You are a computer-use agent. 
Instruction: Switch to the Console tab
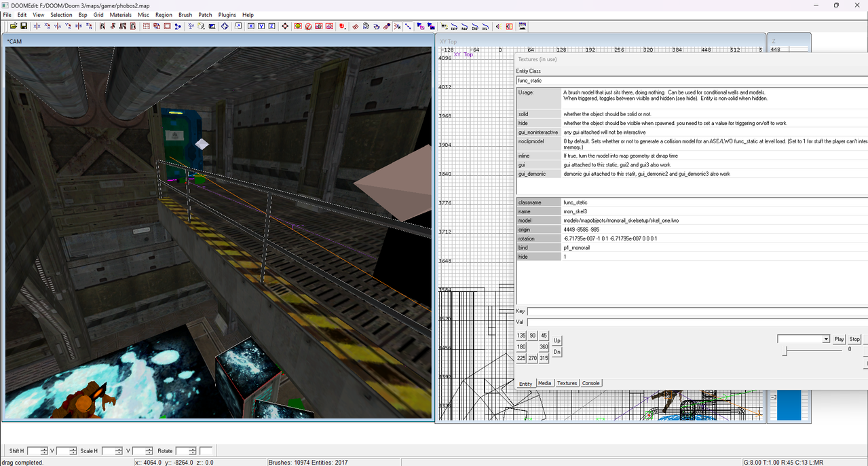click(591, 383)
